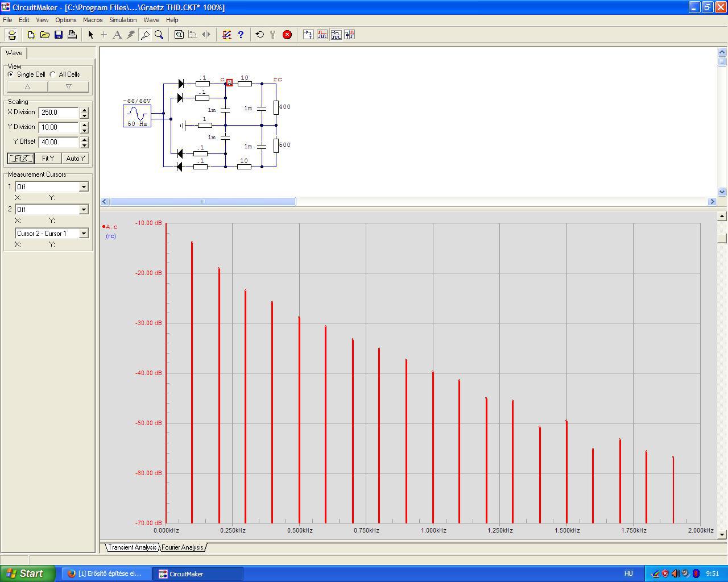Open an existing circuit file
The image size is (728, 582).
click(45, 35)
